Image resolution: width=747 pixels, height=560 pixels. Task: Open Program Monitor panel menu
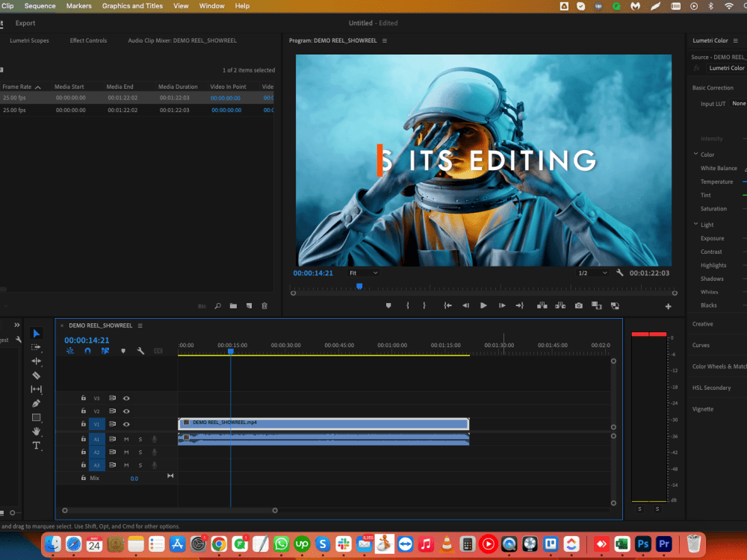coord(385,40)
